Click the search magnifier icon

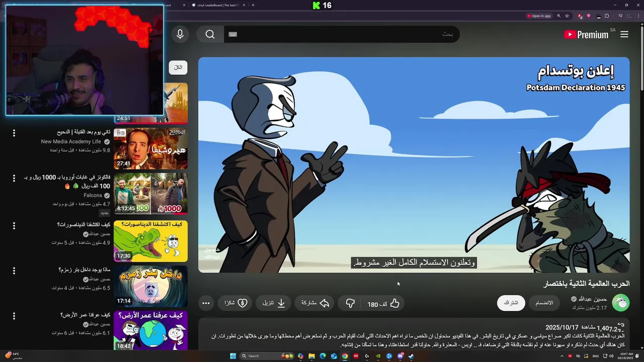tap(210, 34)
